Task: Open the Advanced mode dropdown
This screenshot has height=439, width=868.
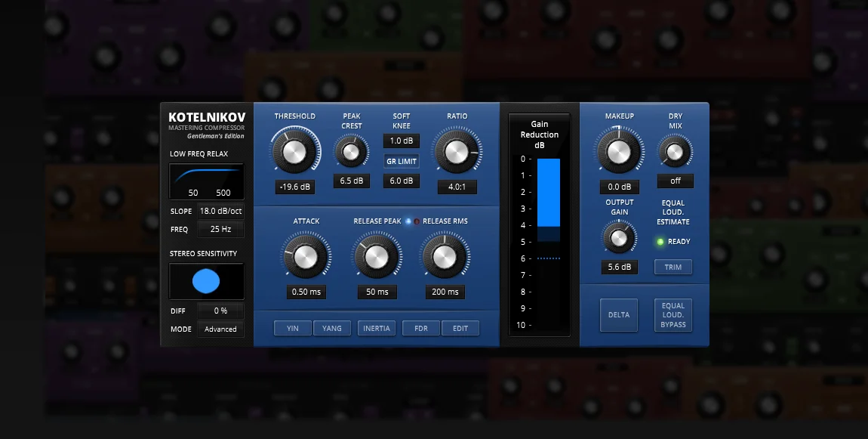Action: [220, 329]
